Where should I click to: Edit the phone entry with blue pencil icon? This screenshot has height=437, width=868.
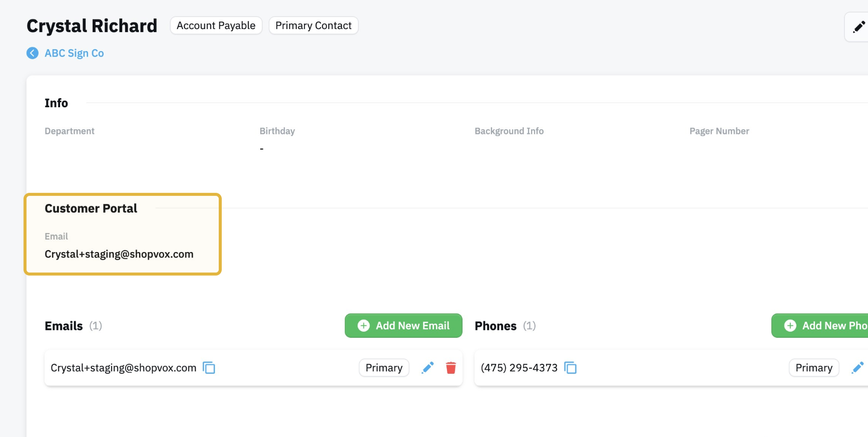click(x=857, y=368)
